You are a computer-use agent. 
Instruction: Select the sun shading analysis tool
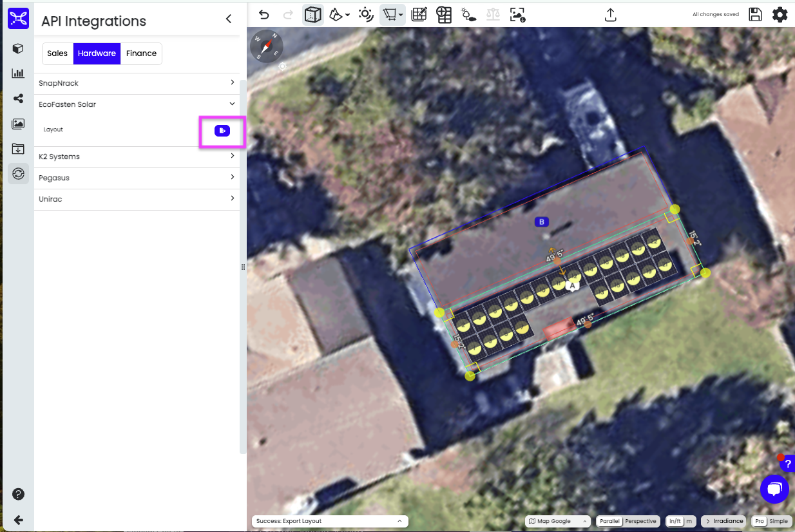tap(366, 15)
